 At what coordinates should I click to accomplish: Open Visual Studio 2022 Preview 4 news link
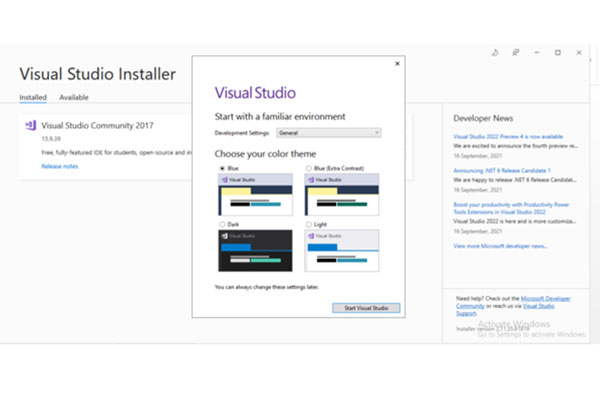507,136
